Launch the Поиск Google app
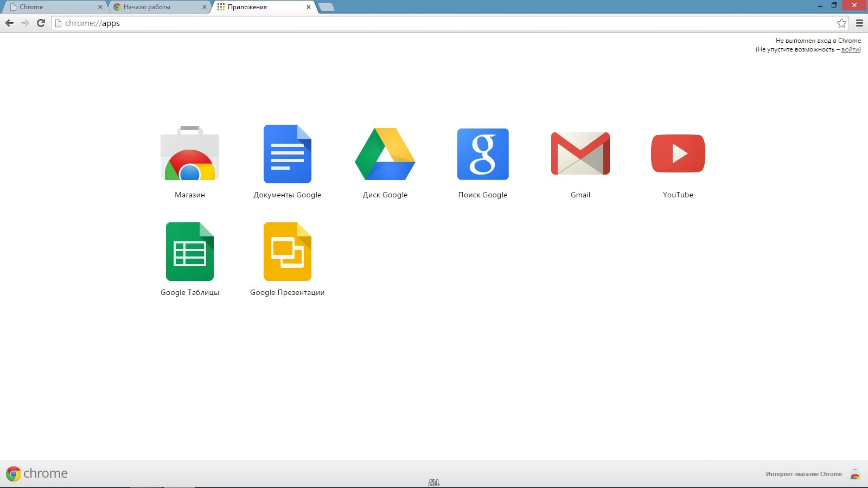 (483, 154)
